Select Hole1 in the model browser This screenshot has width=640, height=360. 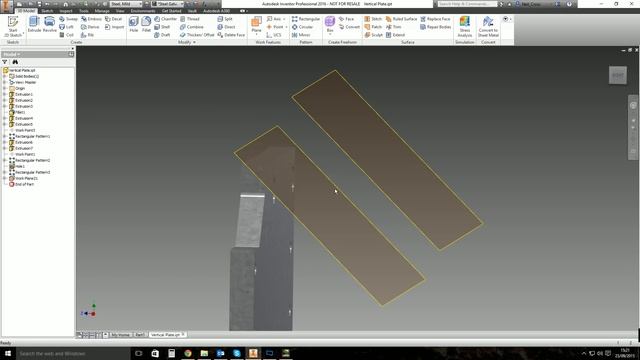coord(17,167)
